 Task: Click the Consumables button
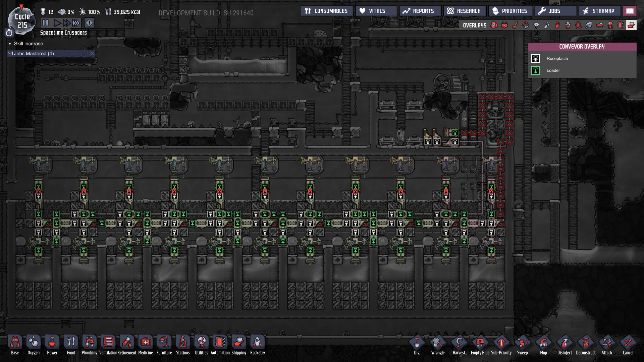[327, 11]
